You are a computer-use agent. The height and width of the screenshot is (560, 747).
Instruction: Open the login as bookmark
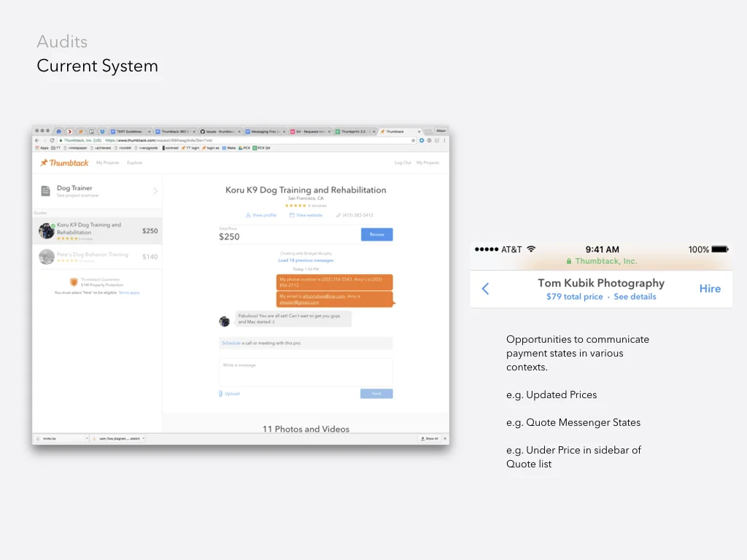211,148
